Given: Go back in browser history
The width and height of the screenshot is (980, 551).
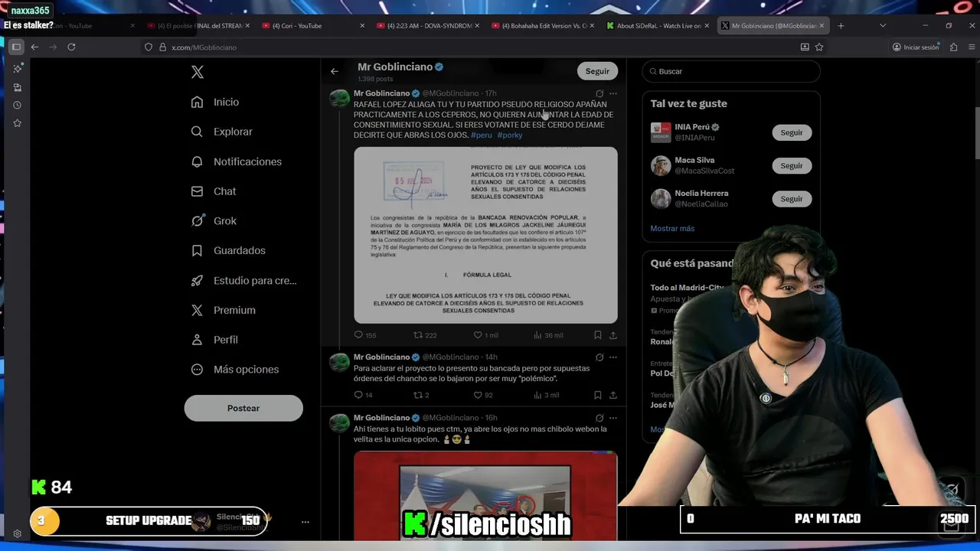Looking at the screenshot, I should coord(34,47).
